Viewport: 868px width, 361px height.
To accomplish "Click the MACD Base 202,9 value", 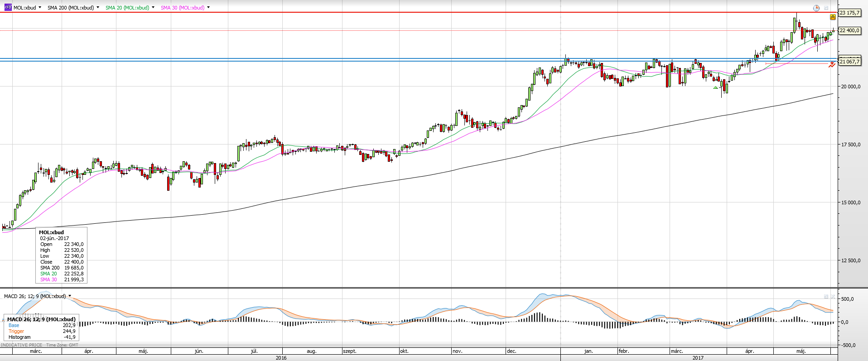I will click(x=69, y=325).
